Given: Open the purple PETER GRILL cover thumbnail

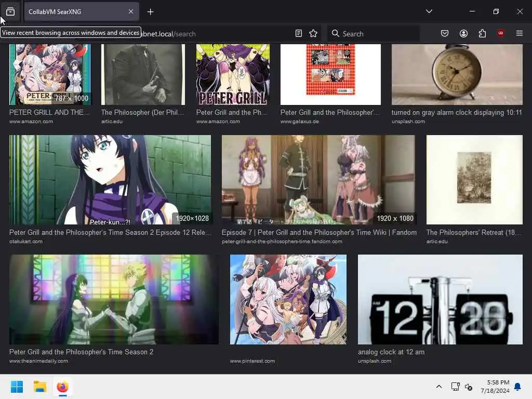Looking at the screenshot, I should tap(233, 74).
